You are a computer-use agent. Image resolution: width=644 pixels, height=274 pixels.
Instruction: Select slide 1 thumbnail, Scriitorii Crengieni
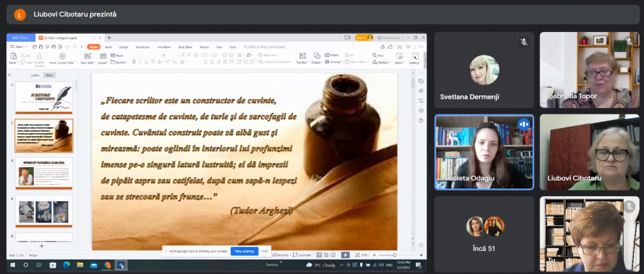[44, 97]
